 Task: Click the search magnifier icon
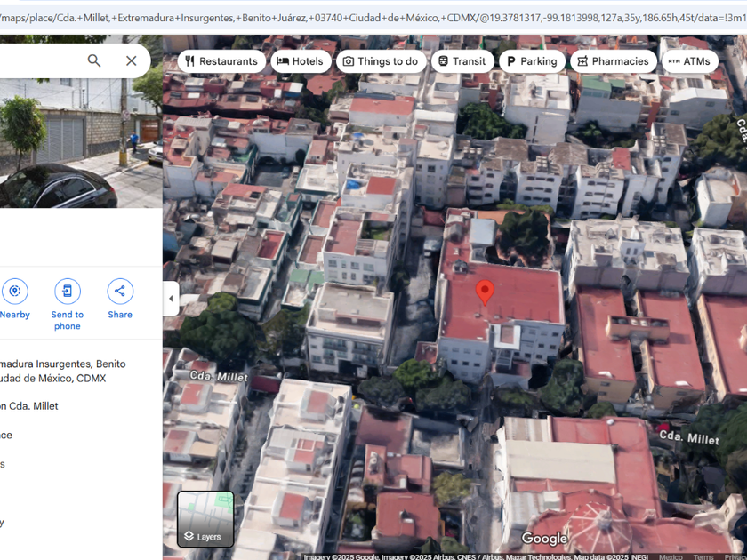94,60
